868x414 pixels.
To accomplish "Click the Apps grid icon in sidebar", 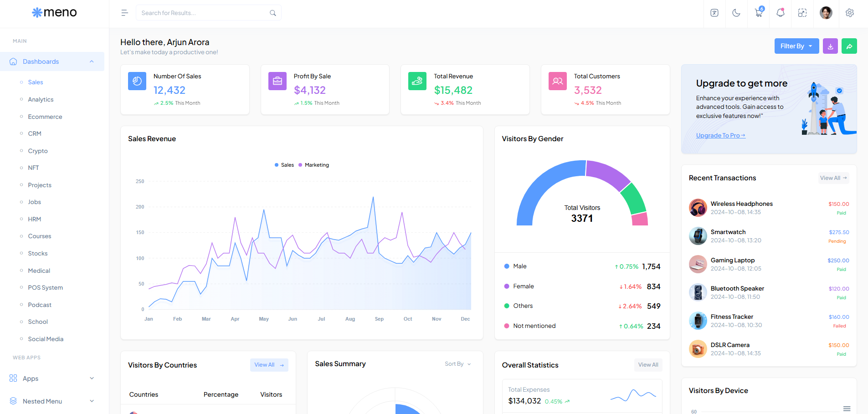I will tap(13, 378).
